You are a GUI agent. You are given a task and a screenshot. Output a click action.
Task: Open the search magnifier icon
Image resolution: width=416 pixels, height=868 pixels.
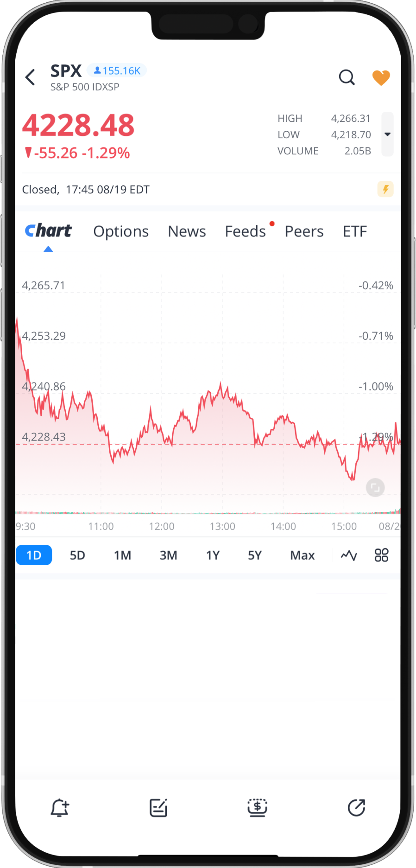click(x=347, y=77)
